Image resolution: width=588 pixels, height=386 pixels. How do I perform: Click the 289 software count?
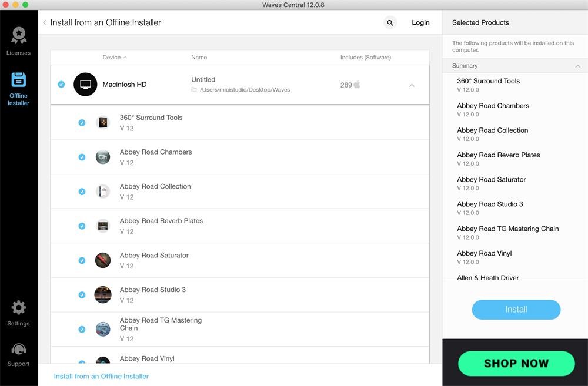coord(346,85)
